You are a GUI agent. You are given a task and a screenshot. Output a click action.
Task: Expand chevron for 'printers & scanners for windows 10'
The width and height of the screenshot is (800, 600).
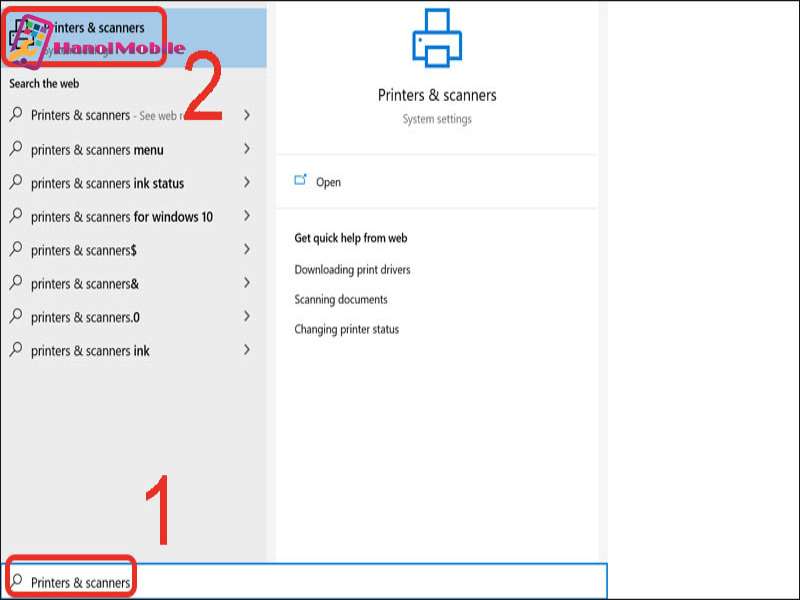[247, 216]
